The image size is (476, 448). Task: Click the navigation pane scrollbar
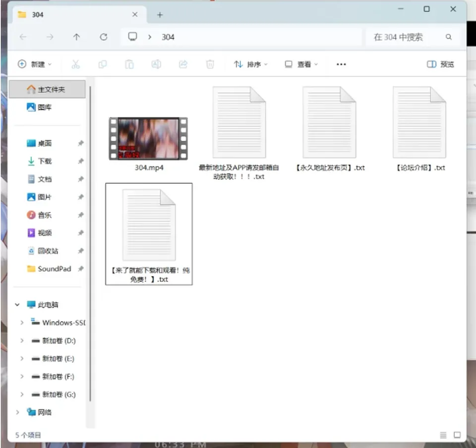(90, 243)
